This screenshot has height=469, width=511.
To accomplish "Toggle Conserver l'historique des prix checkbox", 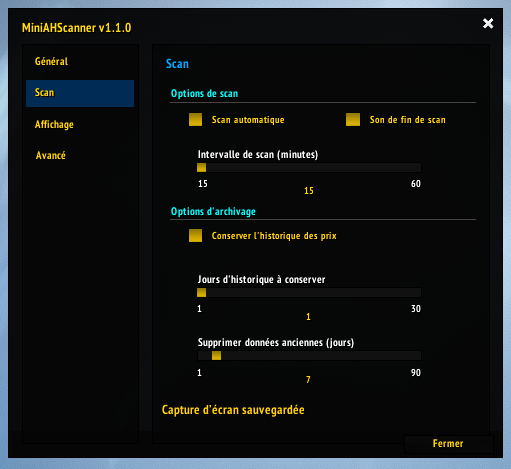I will [x=195, y=235].
